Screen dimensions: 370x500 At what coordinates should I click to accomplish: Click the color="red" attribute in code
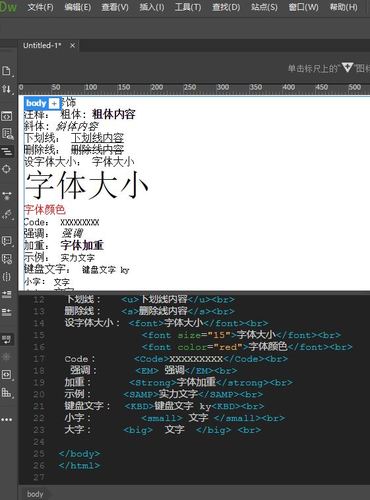click(209, 347)
